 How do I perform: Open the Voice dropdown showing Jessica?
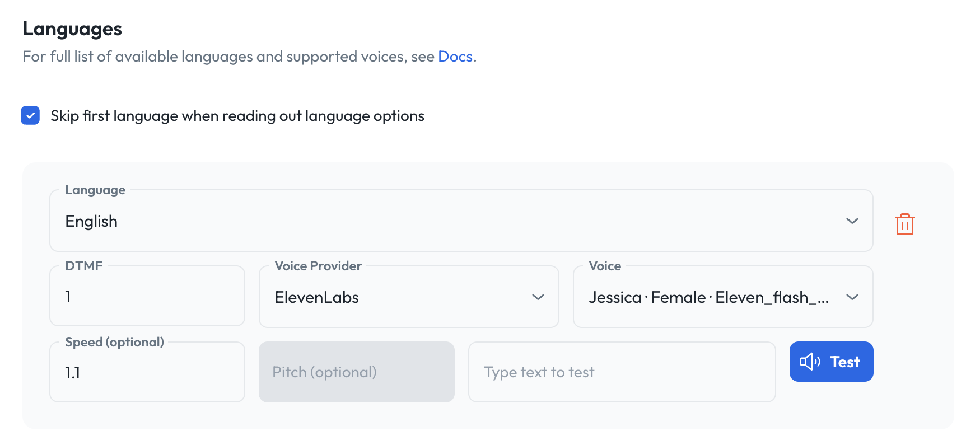point(722,297)
